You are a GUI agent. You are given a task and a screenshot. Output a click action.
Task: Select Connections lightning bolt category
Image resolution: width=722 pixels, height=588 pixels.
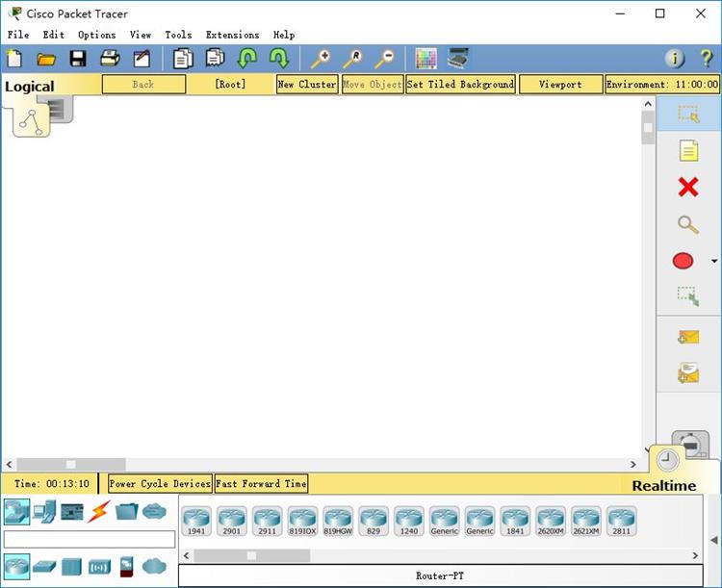click(x=99, y=512)
